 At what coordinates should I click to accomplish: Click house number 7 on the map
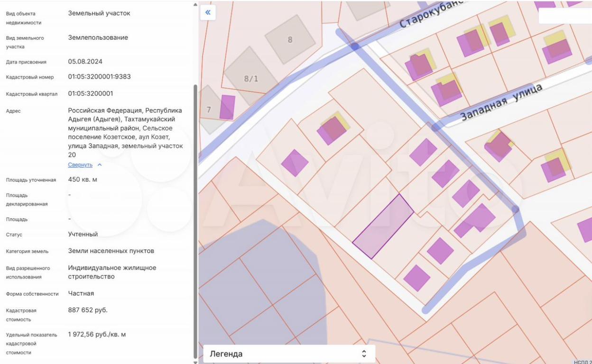point(209,110)
